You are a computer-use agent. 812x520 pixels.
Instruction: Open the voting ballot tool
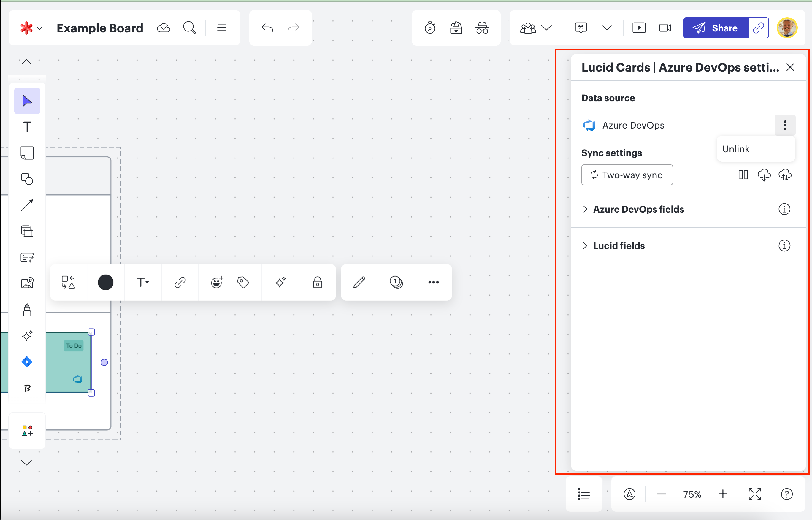[x=456, y=28]
